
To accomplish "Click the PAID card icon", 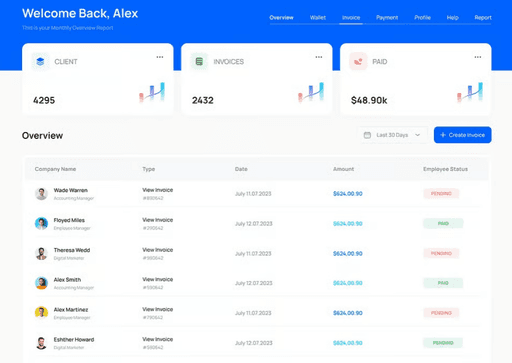I will (358, 61).
